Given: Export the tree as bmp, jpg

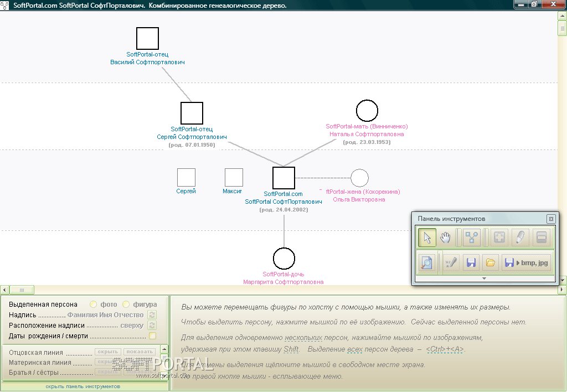Looking at the screenshot, I should point(527,262).
